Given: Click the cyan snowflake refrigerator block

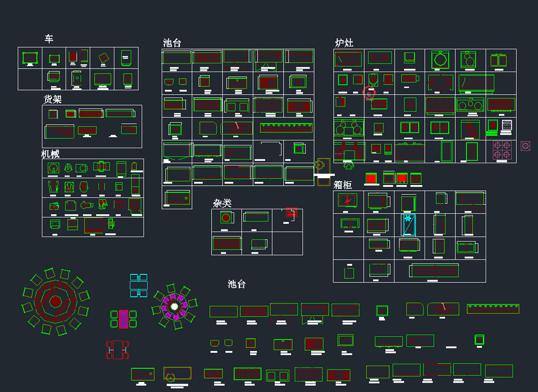Looking at the screenshot, I should (408, 225).
